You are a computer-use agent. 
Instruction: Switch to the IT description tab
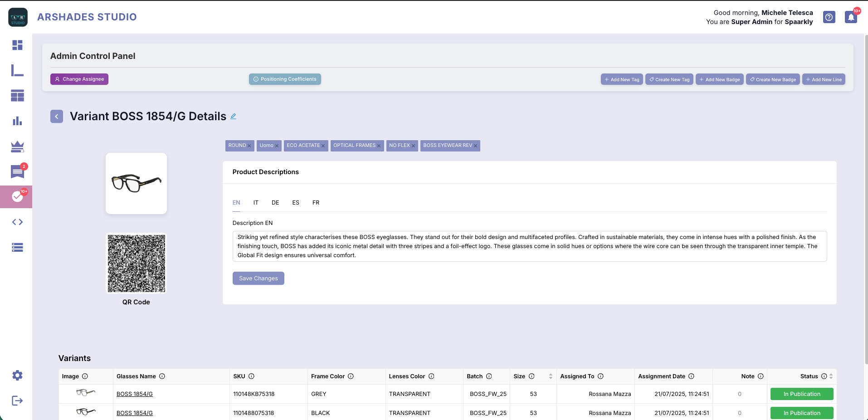tap(256, 203)
